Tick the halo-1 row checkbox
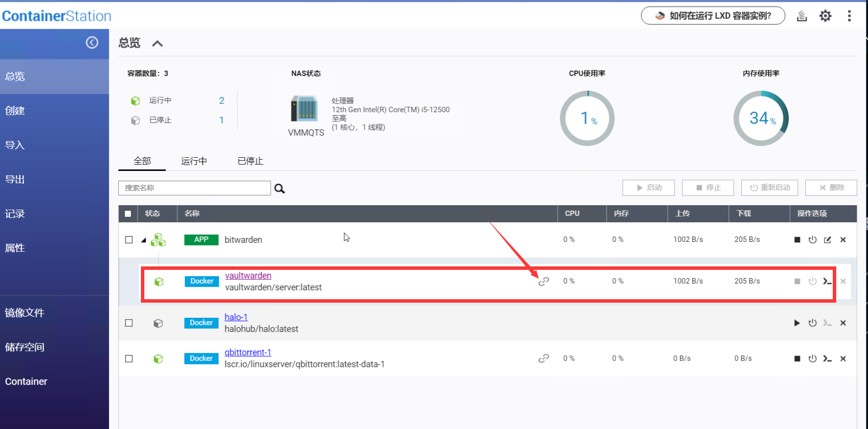868x429 pixels. (129, 323)
